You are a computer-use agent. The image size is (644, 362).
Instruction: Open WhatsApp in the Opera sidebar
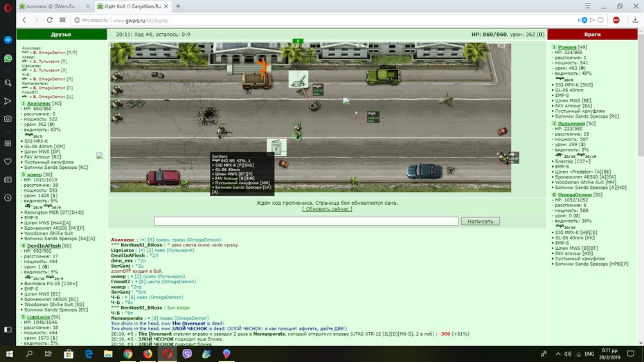pyautogui.click(x=8, y=58)
